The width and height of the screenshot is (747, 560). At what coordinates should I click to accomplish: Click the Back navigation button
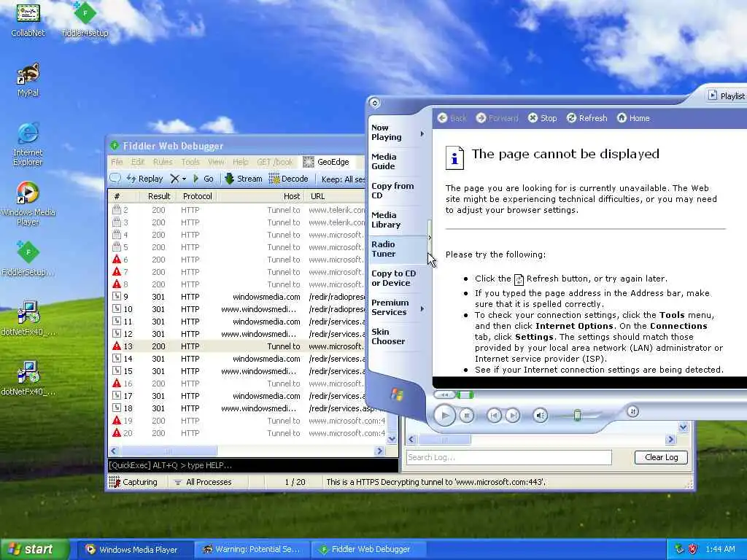(x=452, y=118)
